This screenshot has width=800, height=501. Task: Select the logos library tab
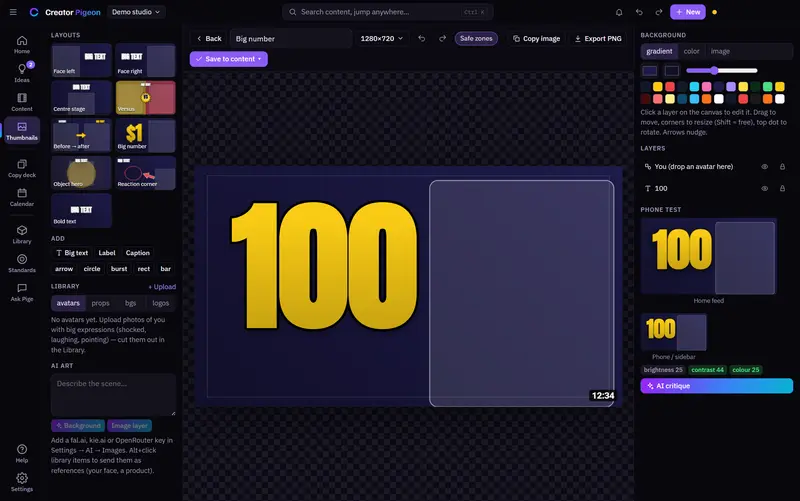[160, 303]
